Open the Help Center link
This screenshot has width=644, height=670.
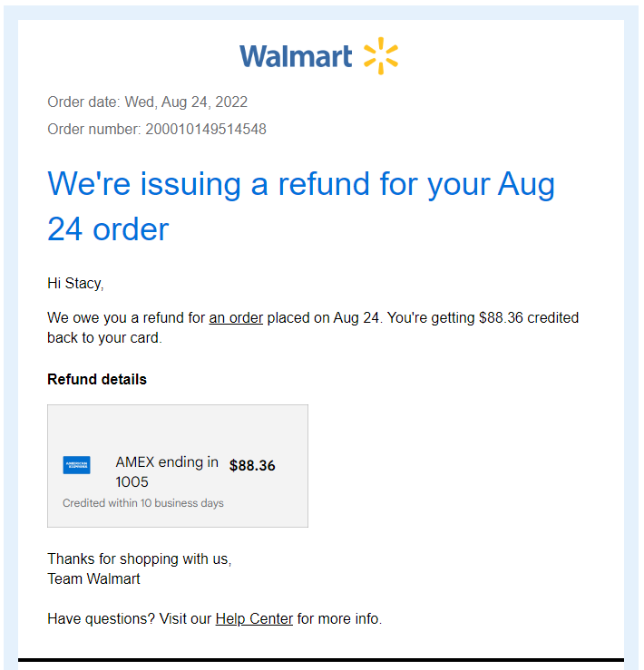tap(254, 618)
